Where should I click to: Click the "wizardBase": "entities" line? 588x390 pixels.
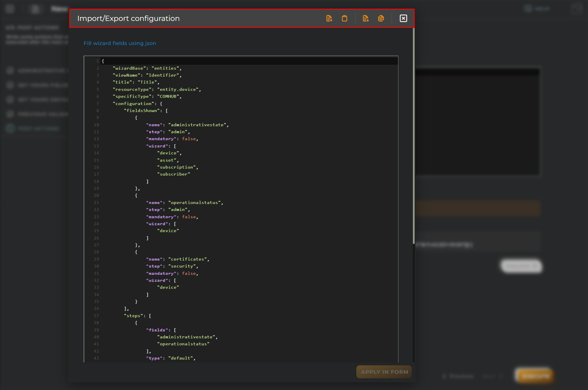pyautogui.click(x=147, y=68)
